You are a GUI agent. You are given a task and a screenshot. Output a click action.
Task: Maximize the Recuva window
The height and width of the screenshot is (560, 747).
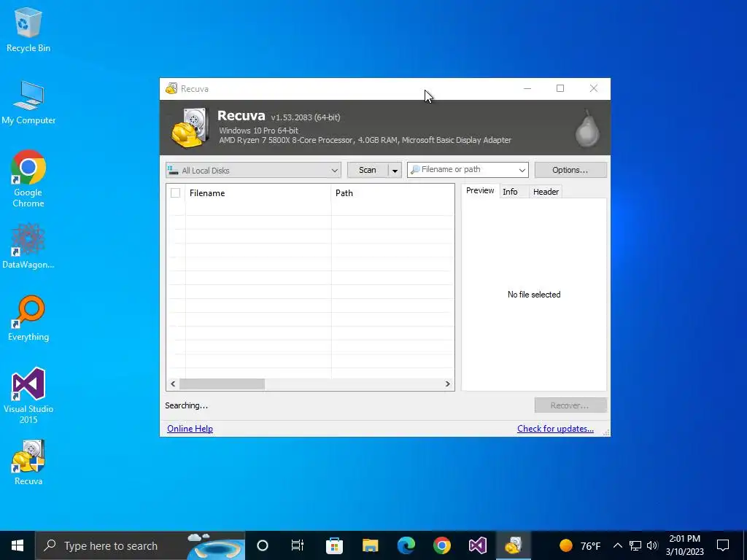pyautogui.click(x=560, y=88)
